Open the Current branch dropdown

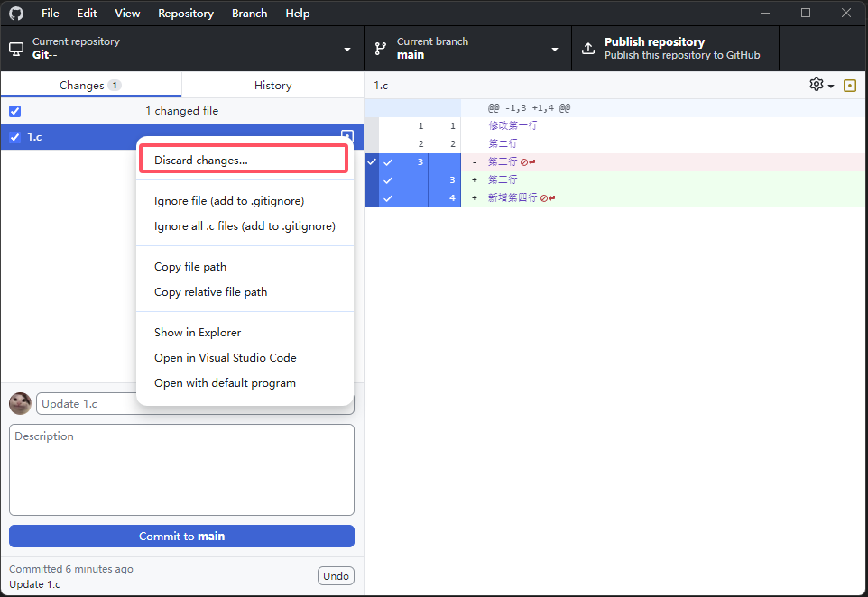point(554,49)
